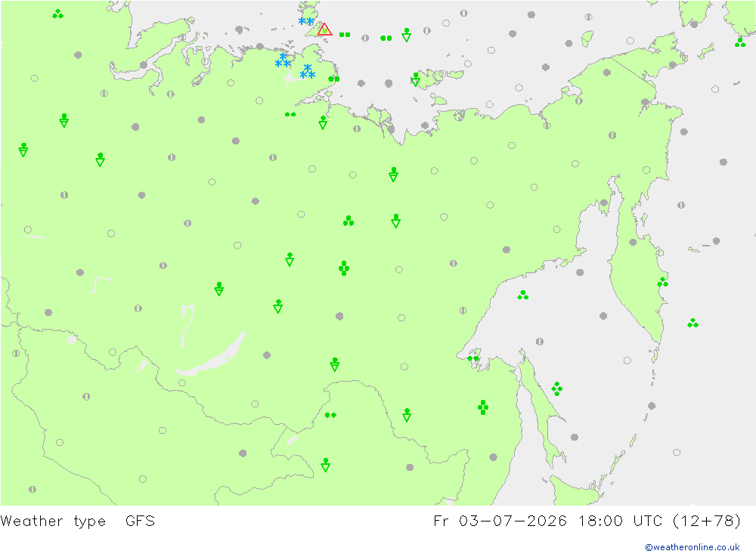Select three-dot rain symbol in northern Sea of Okhotsk
The image size is (756, 554).
[522, 295]
